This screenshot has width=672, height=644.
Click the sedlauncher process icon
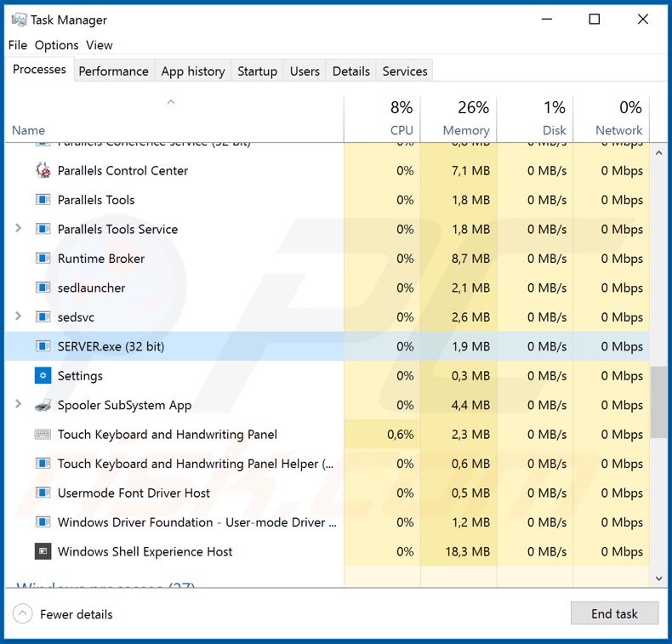pyautogui.click(x=43, y=288)
